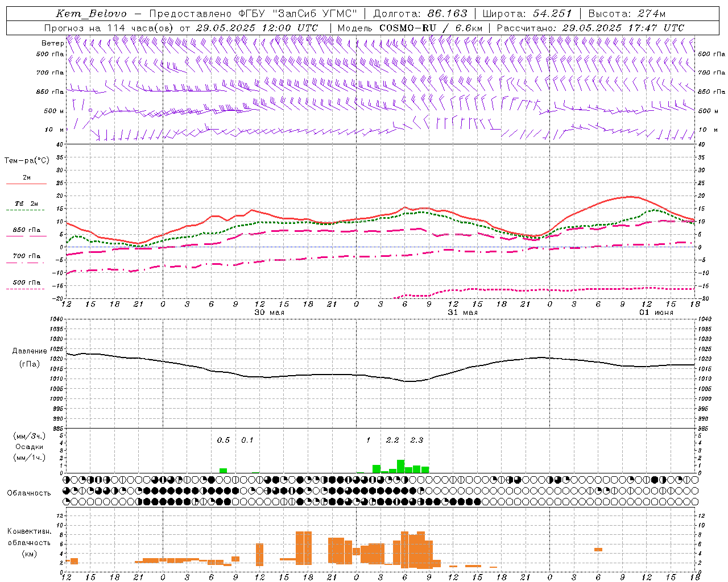The height and width of the screenshot is (582, 728).
Task: Click the calculation timestamp 29.05.2025 17:47 UTC
Action: click(x=623, y=28)
